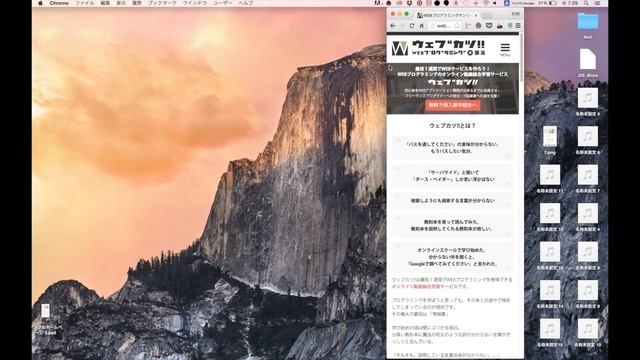The width and height of the screenshot is (640, 360).
Task: Close the WEBプログラミング tab
Action: click(x=476, y=15)
